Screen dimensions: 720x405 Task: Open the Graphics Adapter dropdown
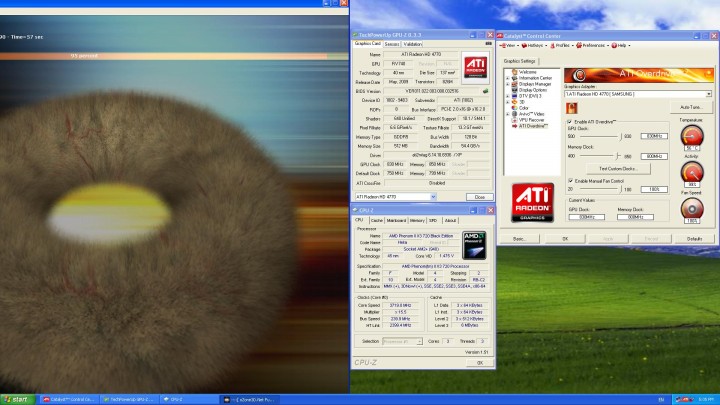(x=709, y=94)
